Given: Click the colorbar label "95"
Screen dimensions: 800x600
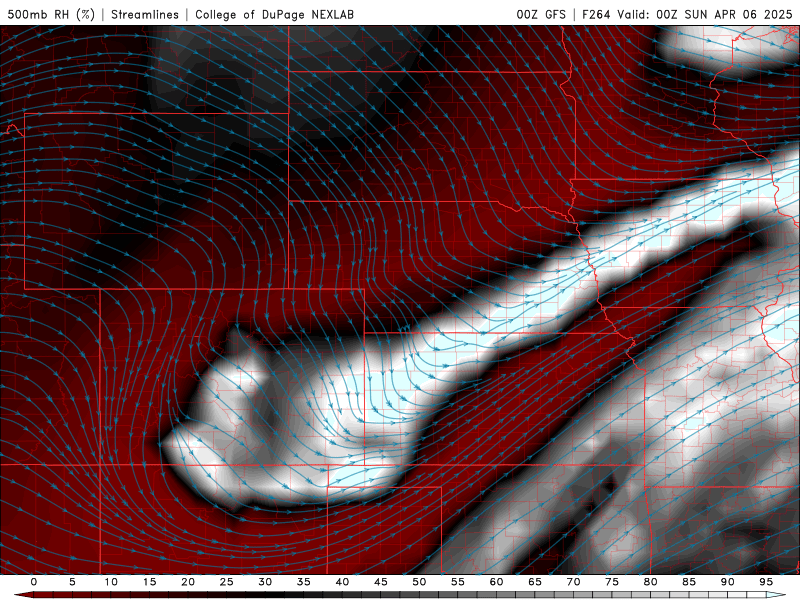Looking at the screenshot, I should click(766, 582).
